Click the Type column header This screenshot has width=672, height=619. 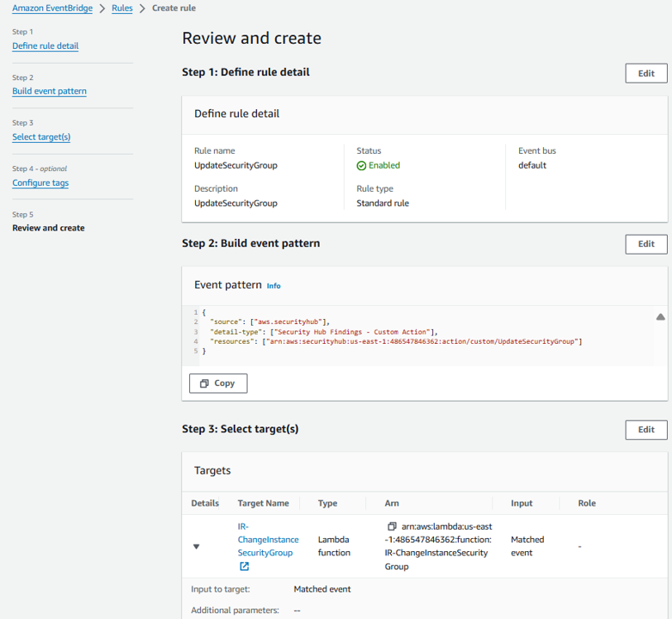coord(327,503)
